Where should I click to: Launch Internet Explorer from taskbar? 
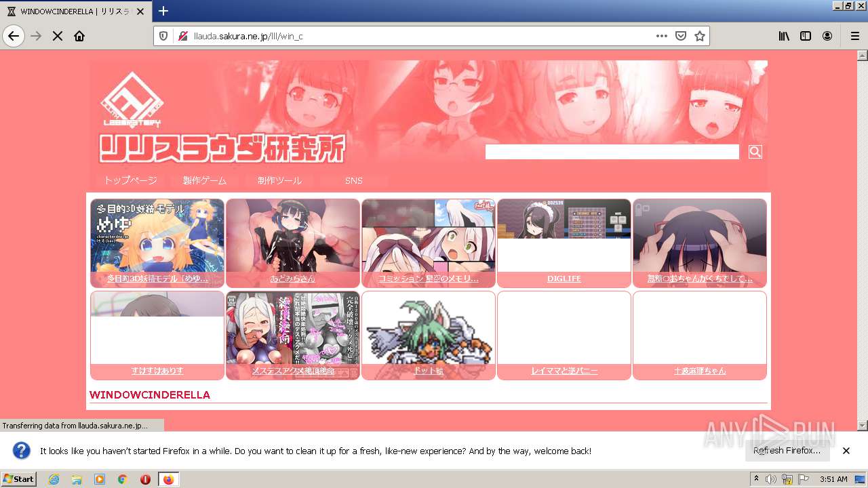(54, 479)
